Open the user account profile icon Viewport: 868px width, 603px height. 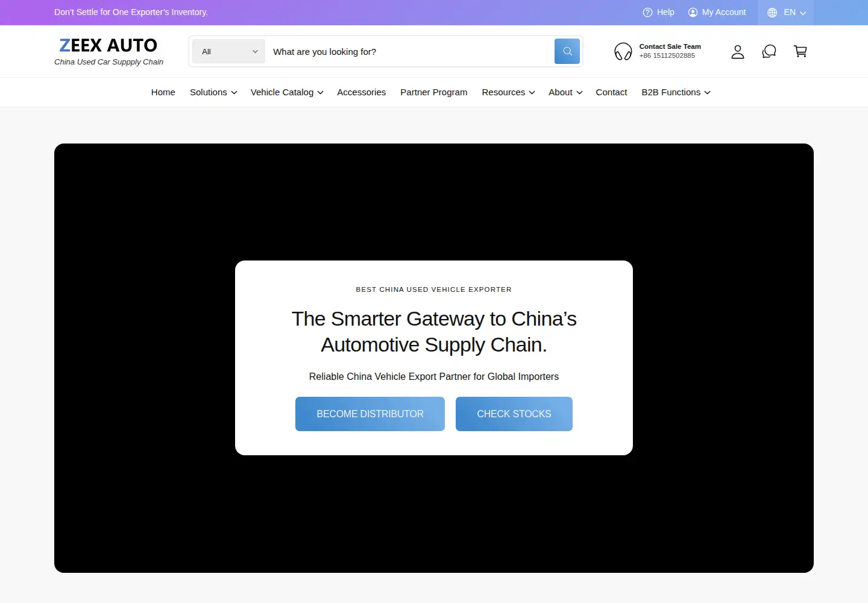(x=738, y=52)
